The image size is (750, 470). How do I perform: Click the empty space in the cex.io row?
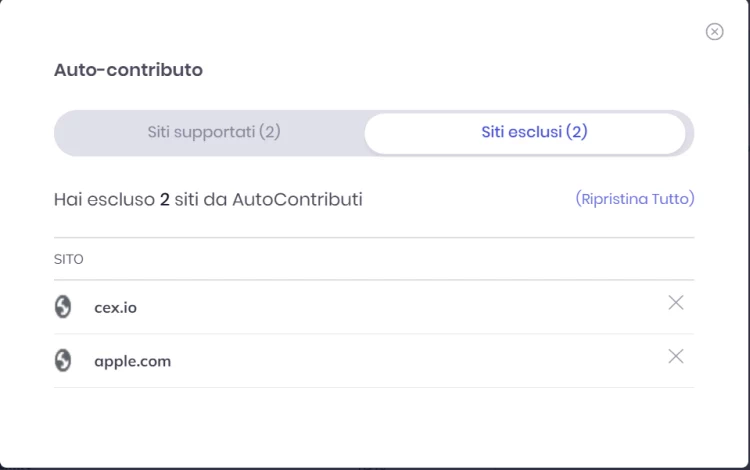[402, 307]
